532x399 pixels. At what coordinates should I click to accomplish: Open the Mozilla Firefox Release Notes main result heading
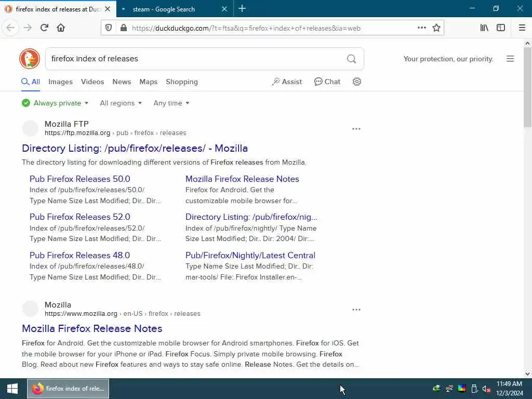(92, 328)
